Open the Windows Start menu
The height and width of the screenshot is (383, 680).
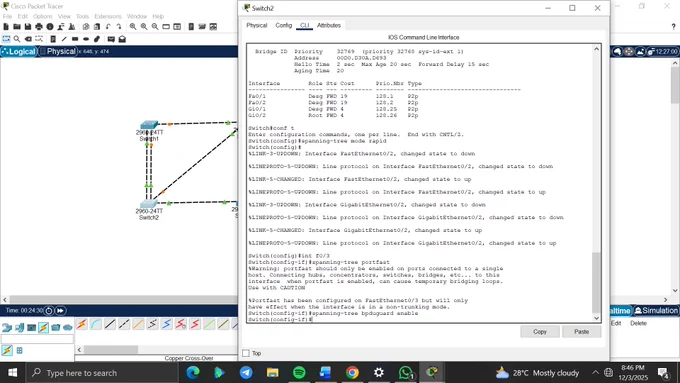coord(12,373)
